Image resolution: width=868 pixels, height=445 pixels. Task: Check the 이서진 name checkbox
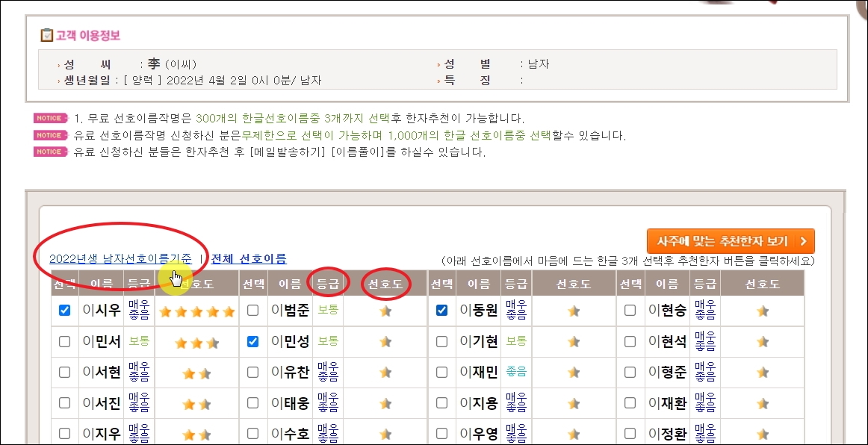point(65,403)
